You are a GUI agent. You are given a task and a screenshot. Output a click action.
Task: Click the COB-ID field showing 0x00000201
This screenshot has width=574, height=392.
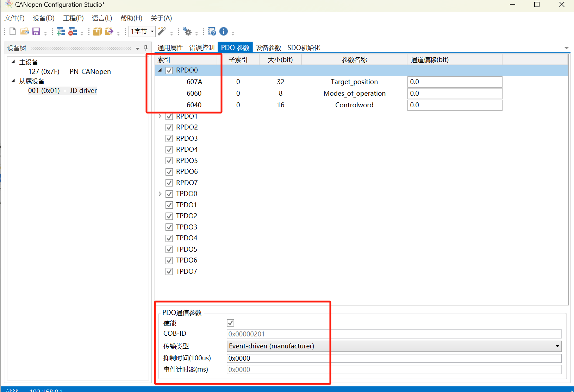tap(394, 334)
